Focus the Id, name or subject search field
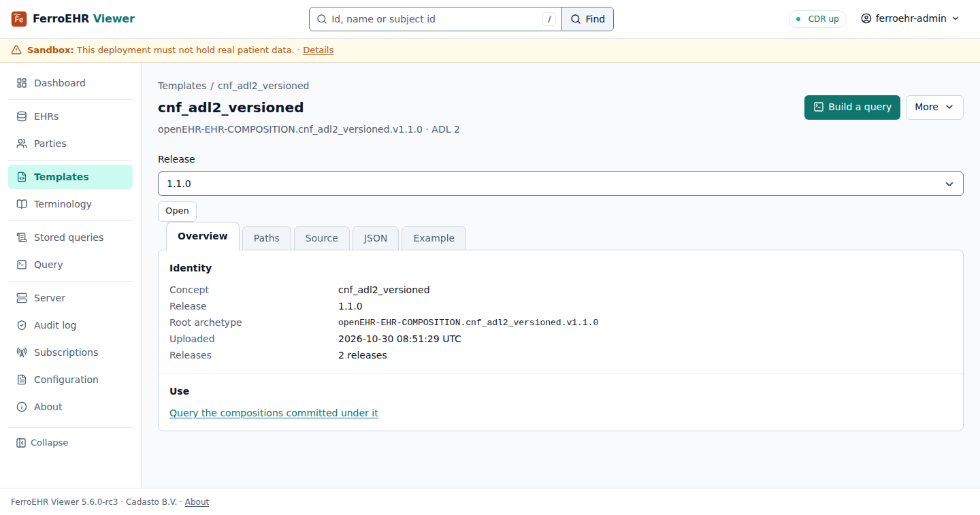Screen dimensions: 980x515 click(x=436, y=19)
